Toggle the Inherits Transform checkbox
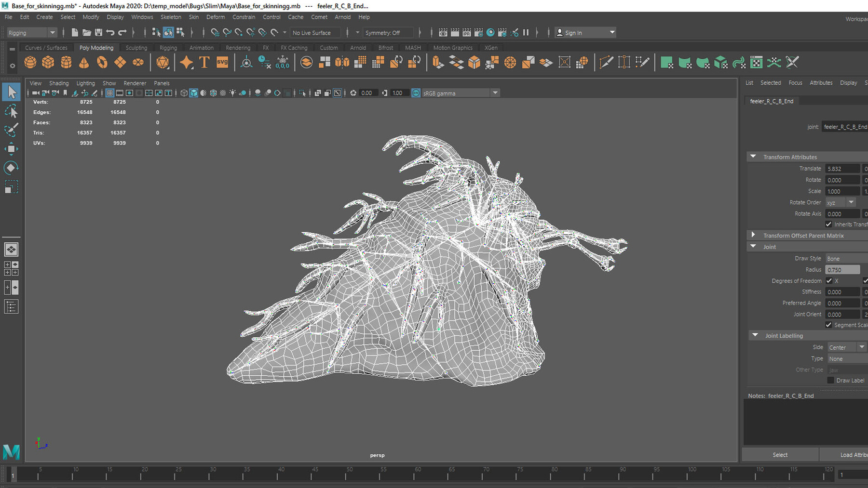The image size is (868, 488). tap(829, 224)
